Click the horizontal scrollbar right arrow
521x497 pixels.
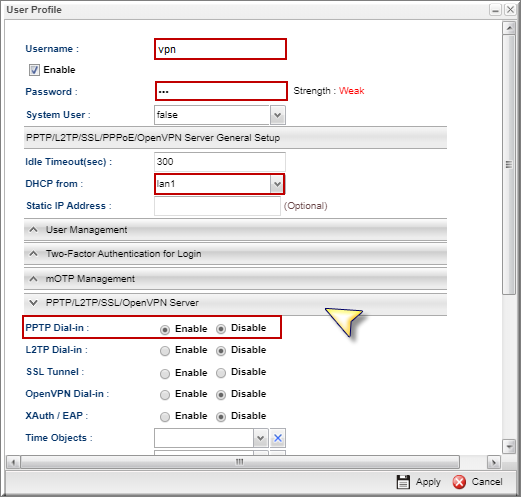(x=494, y=462)
